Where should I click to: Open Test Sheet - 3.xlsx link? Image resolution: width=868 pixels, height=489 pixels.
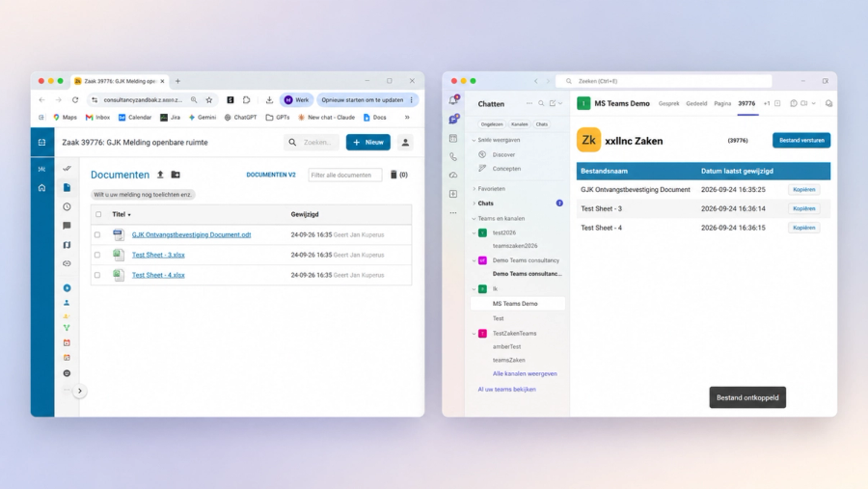158,255
